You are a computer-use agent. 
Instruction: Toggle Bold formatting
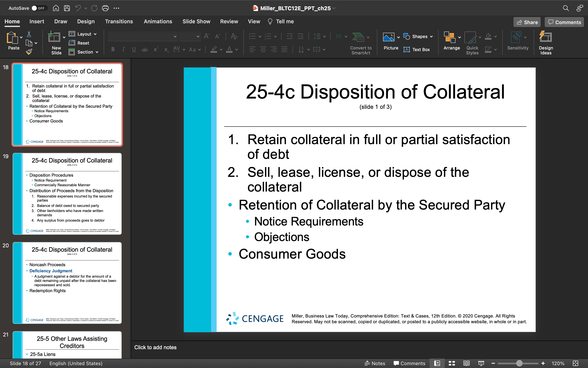(113, 49)
